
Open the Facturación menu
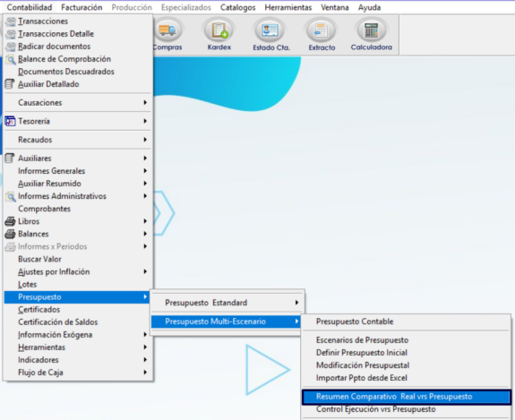[82, 7]
